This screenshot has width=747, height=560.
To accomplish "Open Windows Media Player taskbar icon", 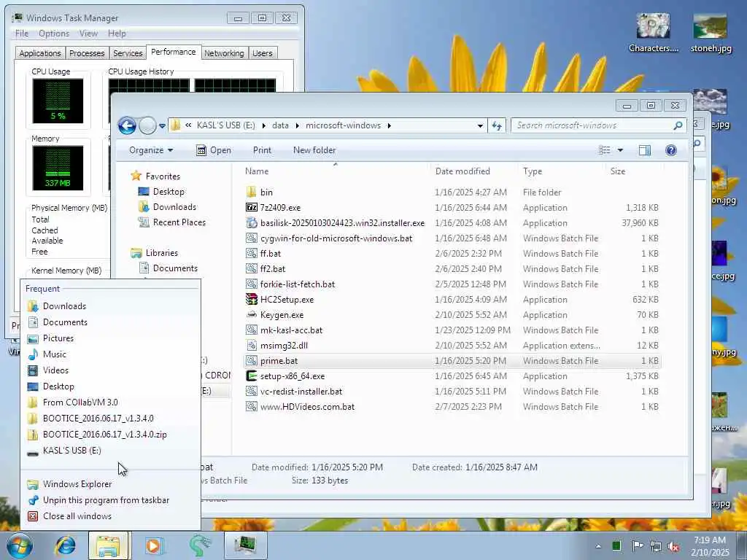I will coord(154,545).
